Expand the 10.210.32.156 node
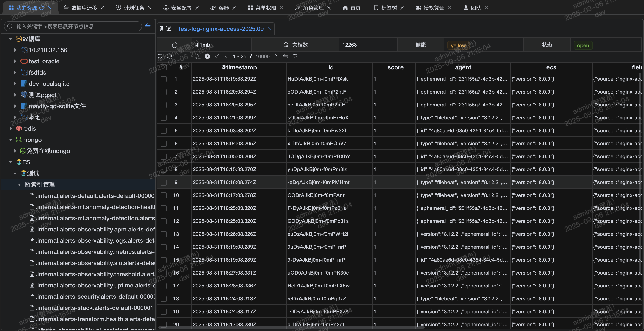 (x=15, y=50)
